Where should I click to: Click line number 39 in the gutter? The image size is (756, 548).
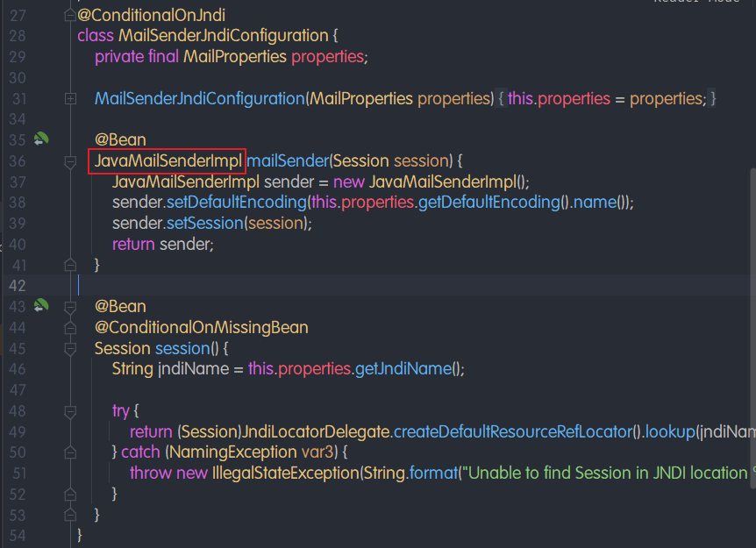click(16, 224)
